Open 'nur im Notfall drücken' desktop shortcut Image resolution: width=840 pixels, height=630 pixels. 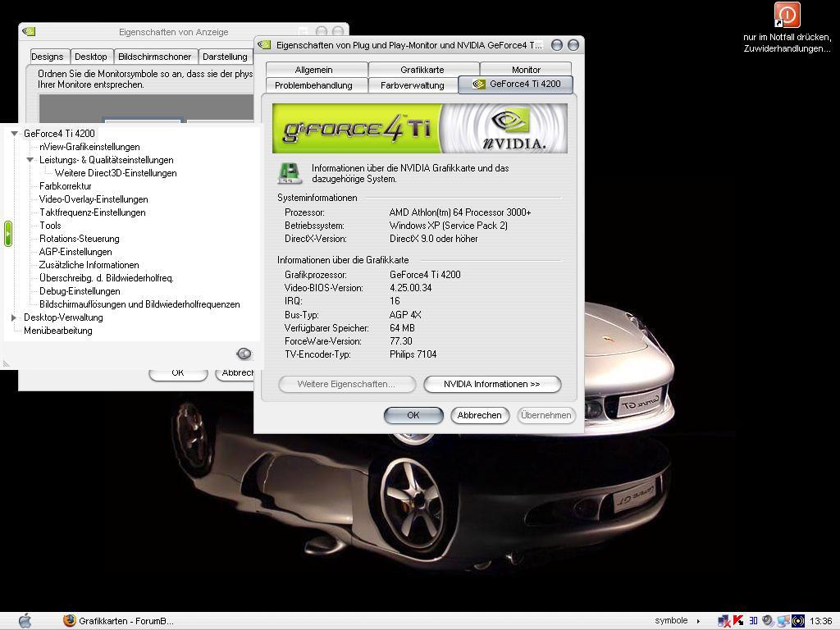pyautogui.click(x=787, y=28)
